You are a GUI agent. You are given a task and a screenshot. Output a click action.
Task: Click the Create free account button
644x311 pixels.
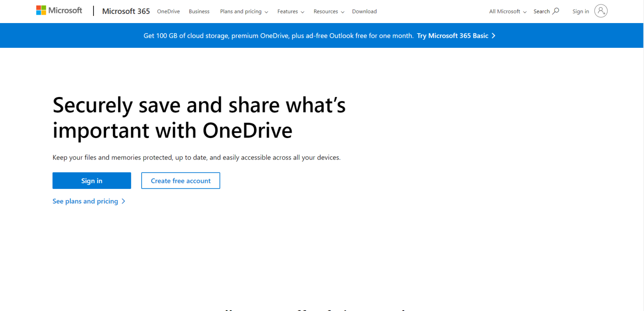click(180, 180)
